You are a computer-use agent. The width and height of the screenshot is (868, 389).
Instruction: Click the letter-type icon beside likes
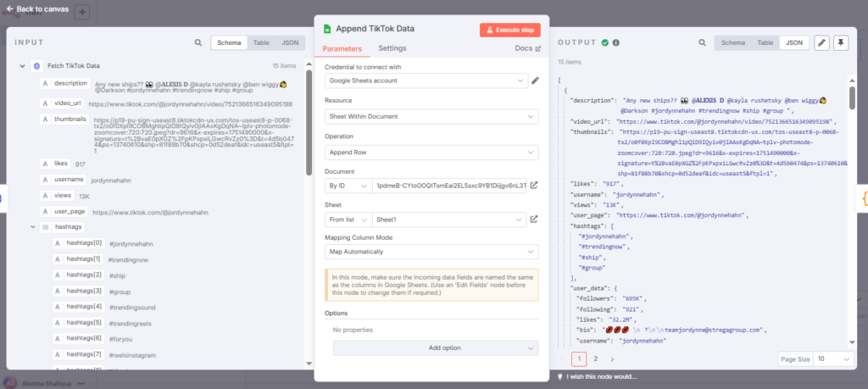click(x=46, y=164)
